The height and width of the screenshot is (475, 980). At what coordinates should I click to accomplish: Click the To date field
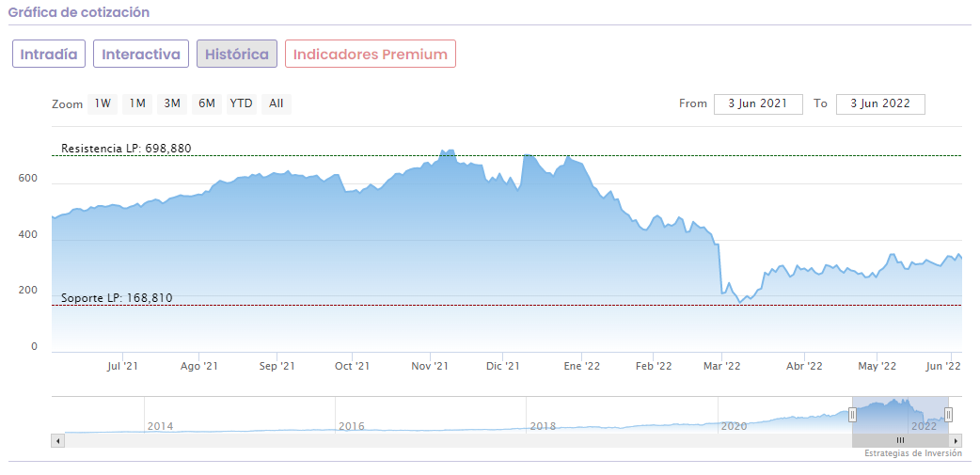click(x=880, y=103)
